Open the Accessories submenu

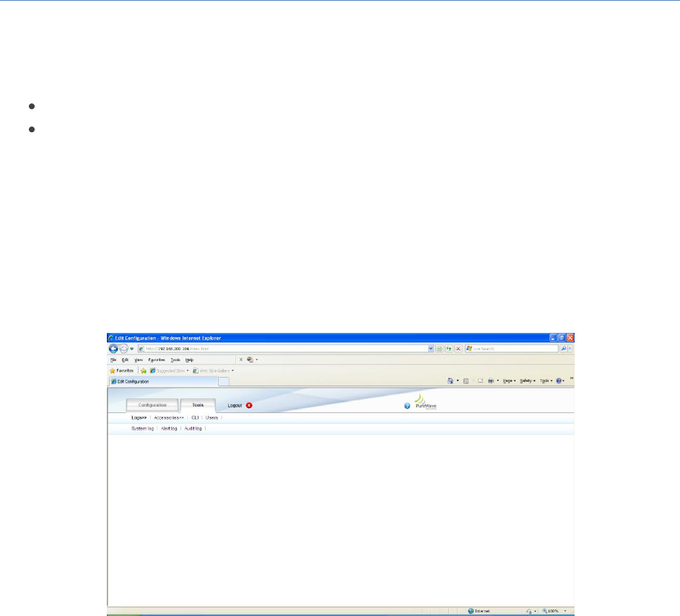tap(169, 417)
